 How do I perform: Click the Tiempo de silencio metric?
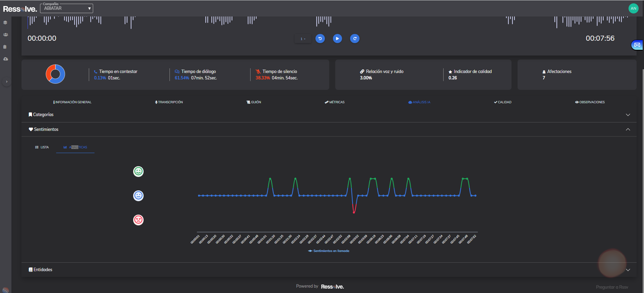click(x=277, y=75)
